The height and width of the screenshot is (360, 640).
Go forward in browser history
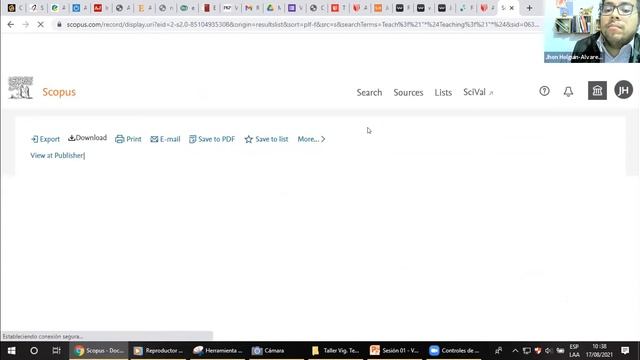(25, 24)
